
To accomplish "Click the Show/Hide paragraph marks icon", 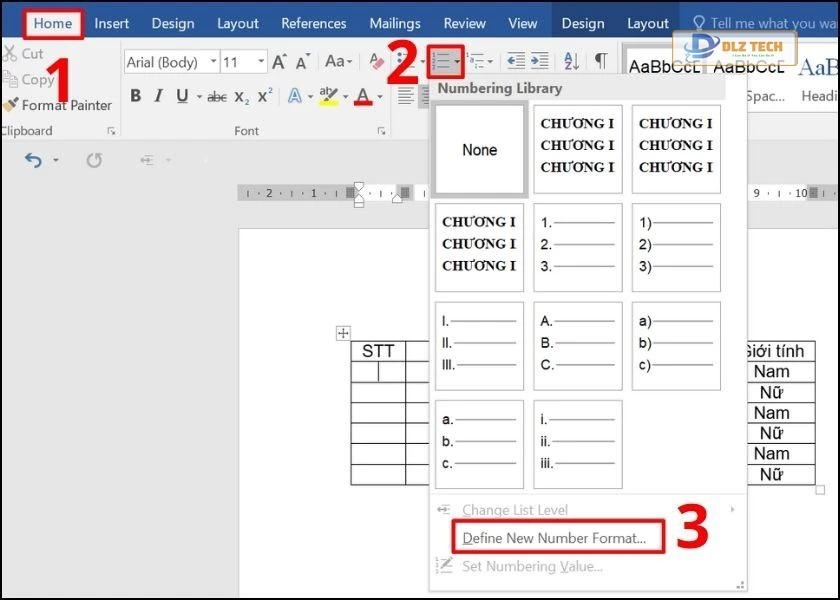I will 600,62.
